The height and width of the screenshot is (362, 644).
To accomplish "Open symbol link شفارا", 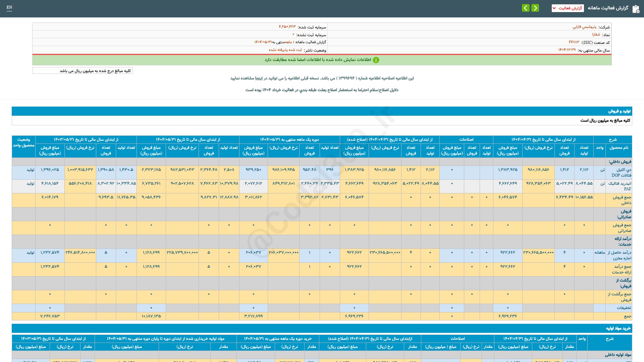I will pos(596,35).
